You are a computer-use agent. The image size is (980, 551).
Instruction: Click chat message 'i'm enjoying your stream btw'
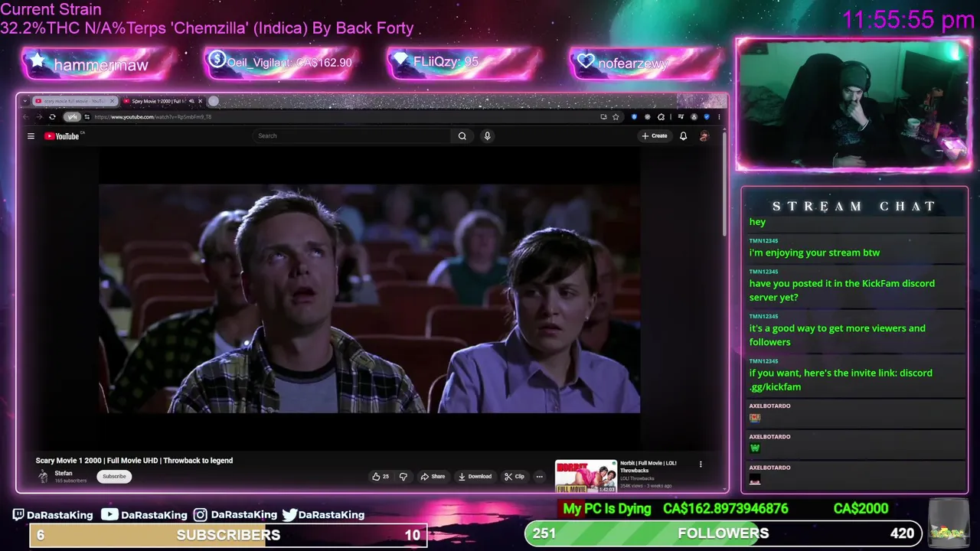815,253
